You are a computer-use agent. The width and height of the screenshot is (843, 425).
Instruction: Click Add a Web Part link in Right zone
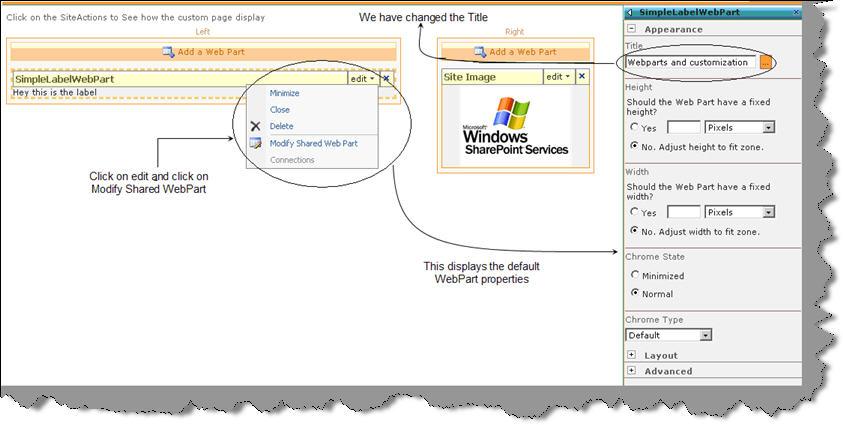pyautogui.click(x=523, y=52)
